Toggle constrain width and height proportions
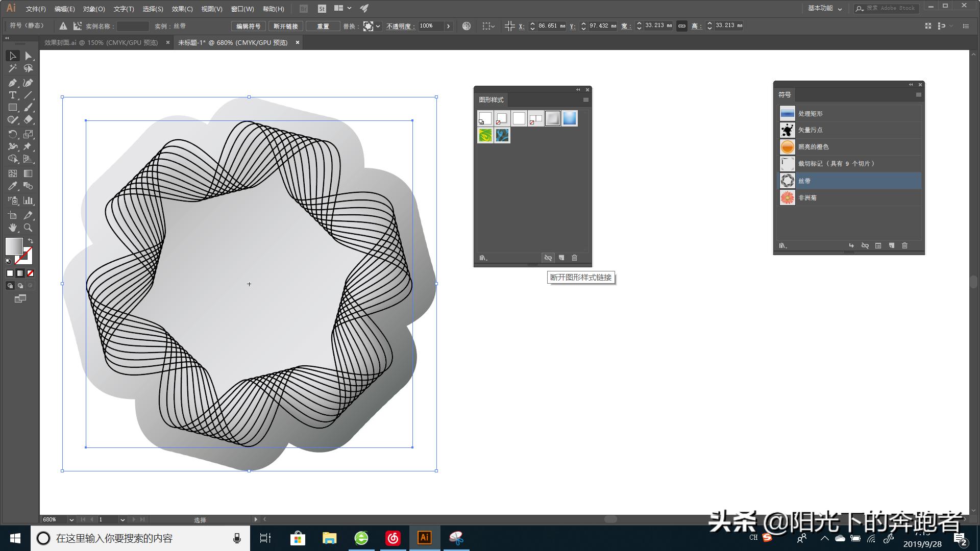Image resolution: width=980 pixels, height=551 pixels. 681,26
